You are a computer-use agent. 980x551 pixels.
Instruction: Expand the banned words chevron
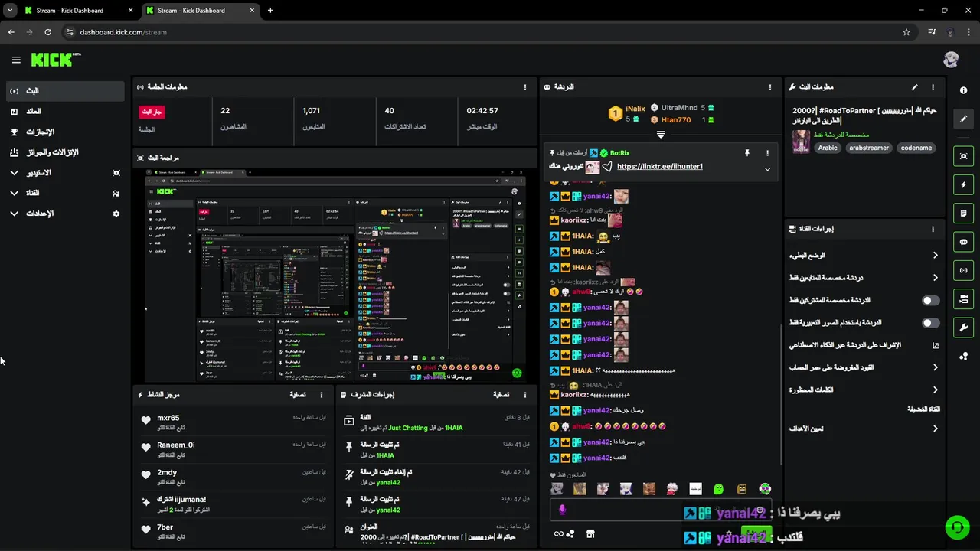pyautogui.click(x=935, y=390)
